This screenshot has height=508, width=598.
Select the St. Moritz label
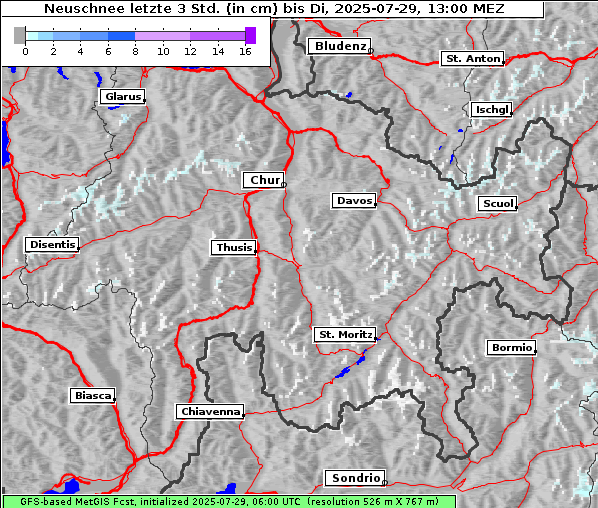coord(346,335)
